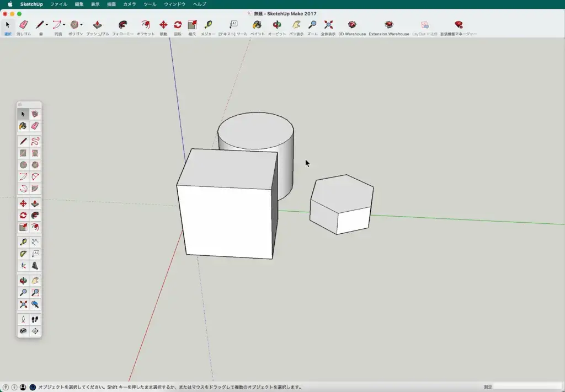The width and height of the screenshot is (565, 392).
Task: Choose the Protractor tool in floating palette
Action: pos(23,254)
